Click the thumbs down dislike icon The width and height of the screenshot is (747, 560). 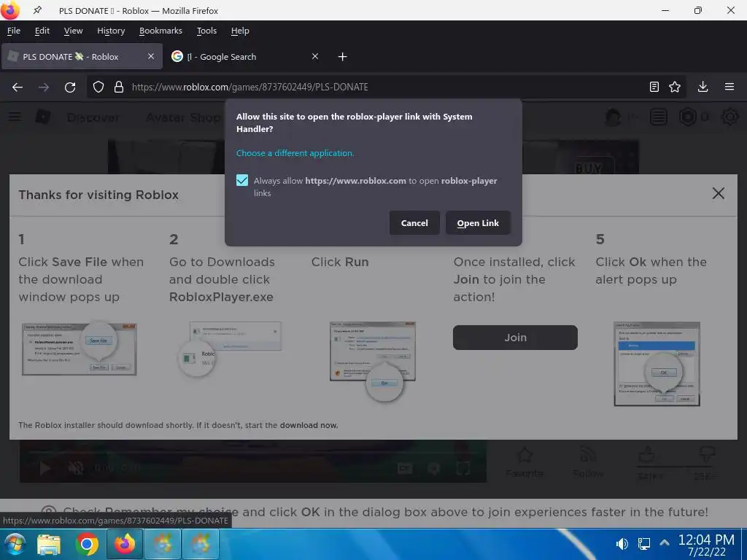pyautogui.click(x=706, y=453)
